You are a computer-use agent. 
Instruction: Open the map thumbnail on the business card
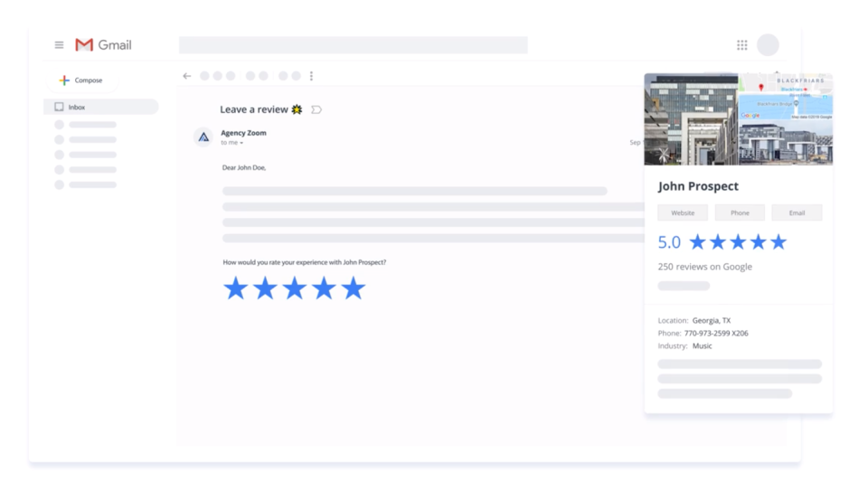point(786,97)
